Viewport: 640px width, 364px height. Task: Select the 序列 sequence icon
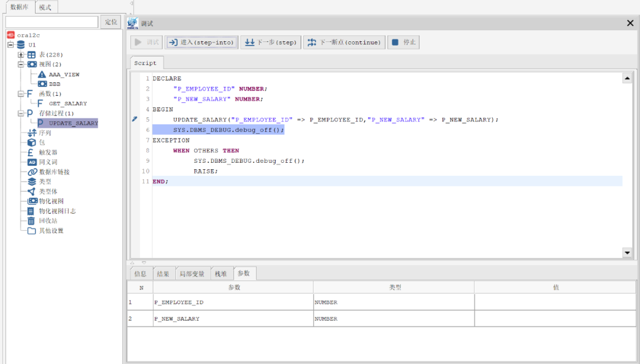point(32,133)
